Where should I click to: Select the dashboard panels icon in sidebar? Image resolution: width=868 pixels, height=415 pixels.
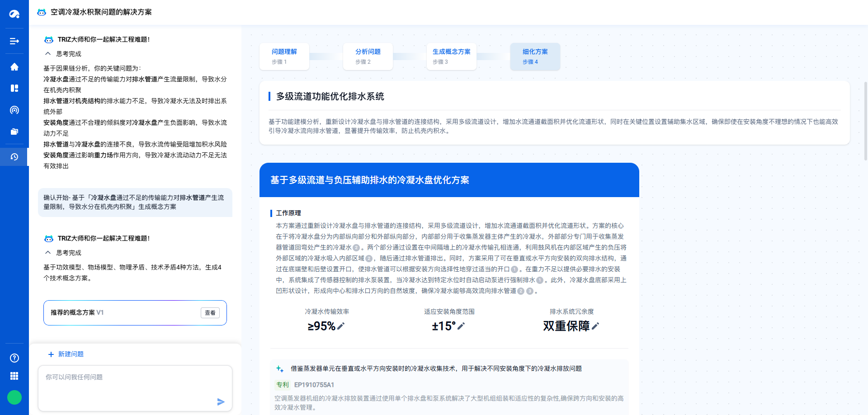(14, 88)
